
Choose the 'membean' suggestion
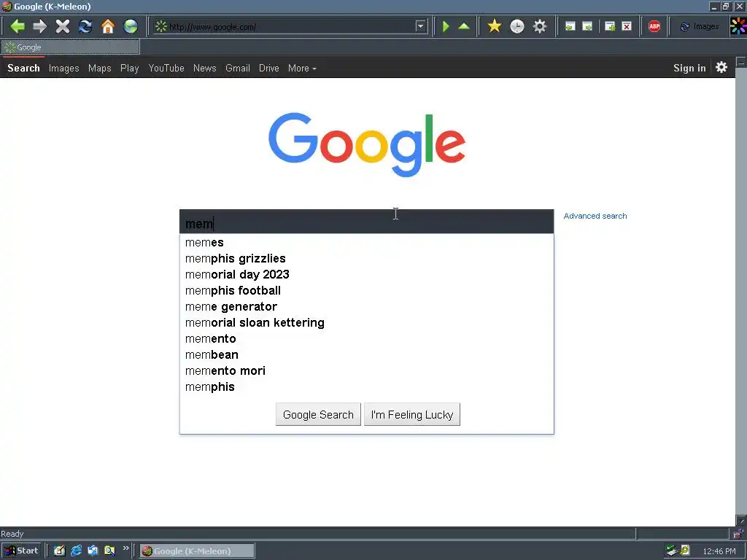[x=366, y=355]
